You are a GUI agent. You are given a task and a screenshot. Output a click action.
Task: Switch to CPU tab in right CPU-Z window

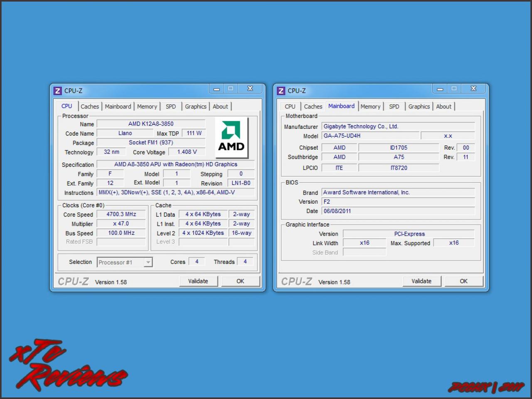290,106
